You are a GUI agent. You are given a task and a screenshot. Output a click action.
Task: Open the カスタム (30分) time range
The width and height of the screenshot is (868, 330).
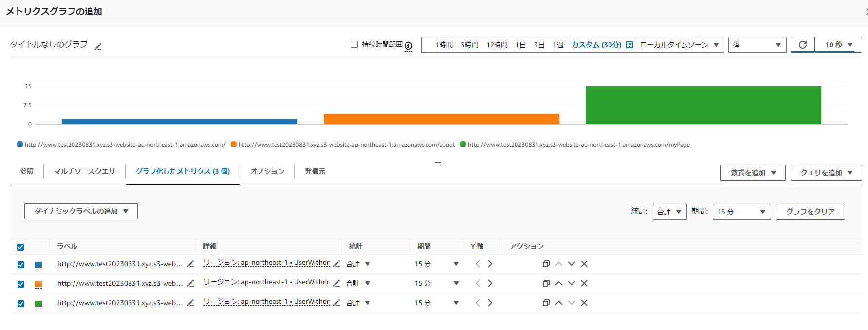pyautogui.click(x=596, y=45)
